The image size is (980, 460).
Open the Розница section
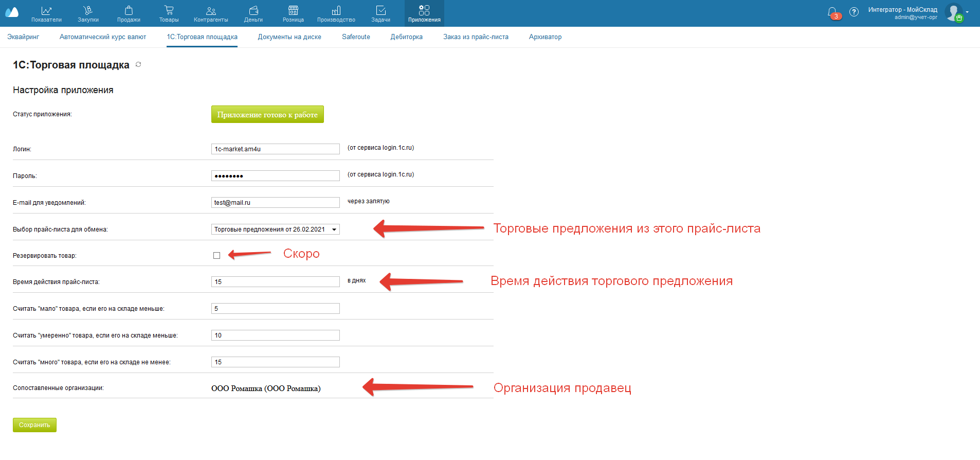point(293,13)
